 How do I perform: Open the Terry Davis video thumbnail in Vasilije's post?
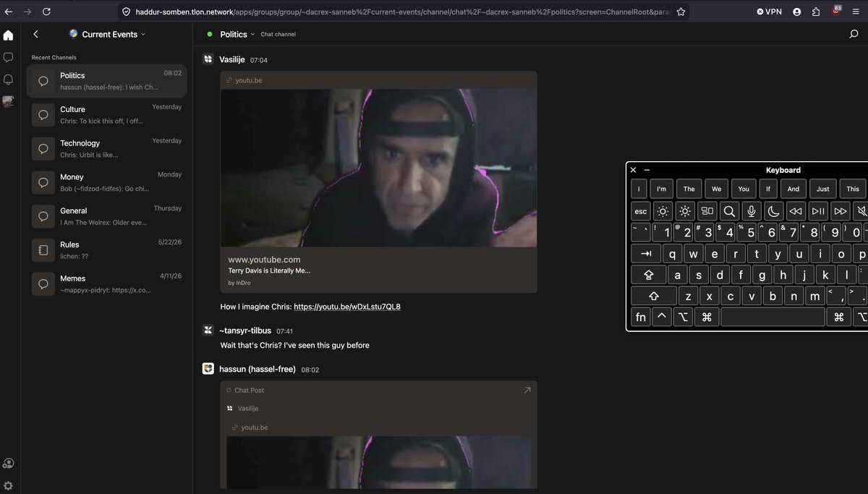click(x=378, y=168)
